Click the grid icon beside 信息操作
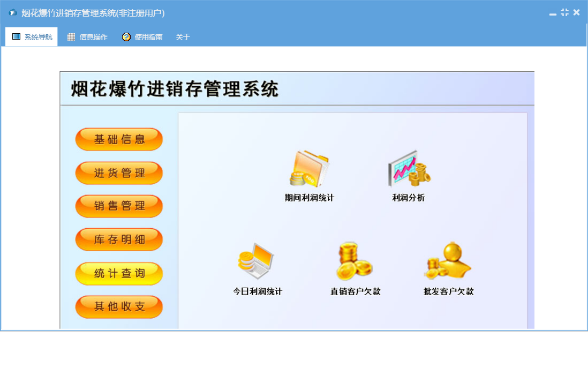 71,37
